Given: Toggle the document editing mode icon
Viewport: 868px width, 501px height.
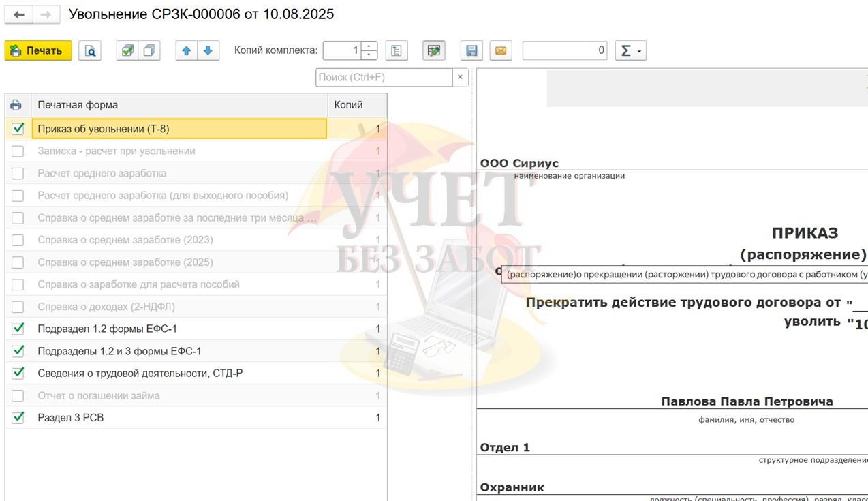Looking at the screenshot, I should click(433, 50).
